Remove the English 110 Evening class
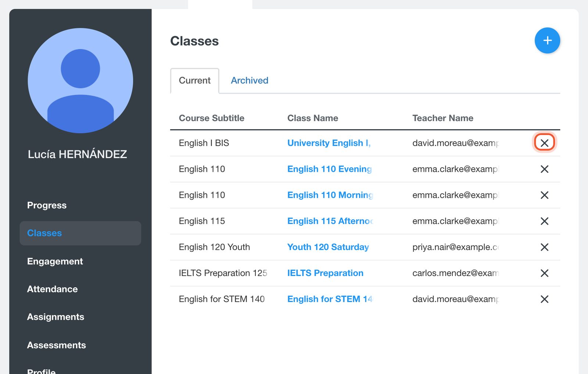Screen dimensions: 588x374 (x=544, y=169)
